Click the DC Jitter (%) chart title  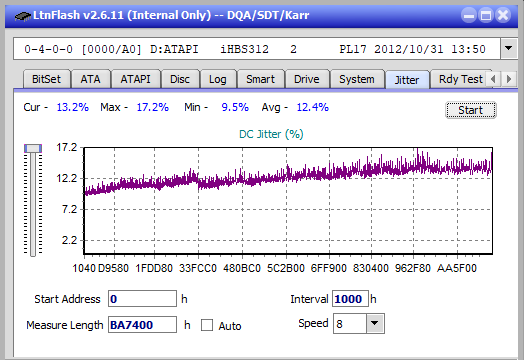(x=271, y=134)
